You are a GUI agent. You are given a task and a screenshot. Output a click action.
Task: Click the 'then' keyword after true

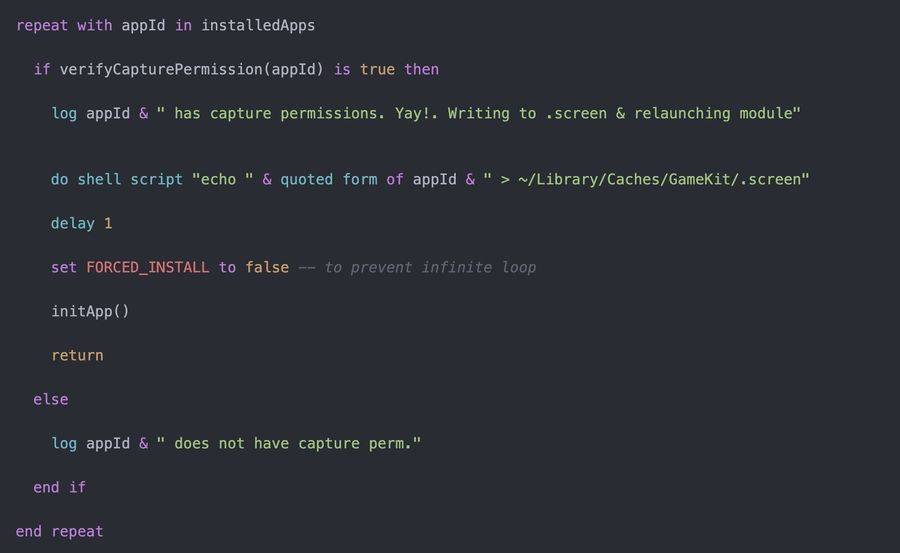[x=421, y=69]
